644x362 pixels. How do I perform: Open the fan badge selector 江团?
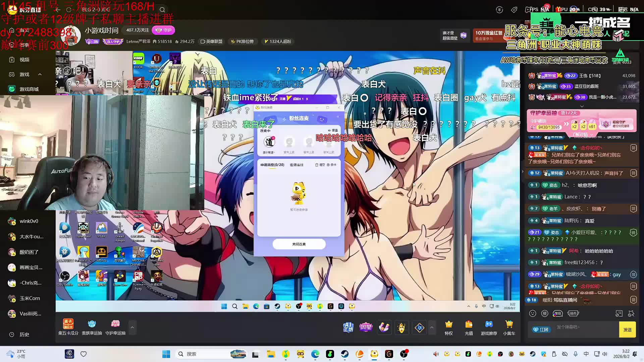pyautogui.click(x=541, y=330)
